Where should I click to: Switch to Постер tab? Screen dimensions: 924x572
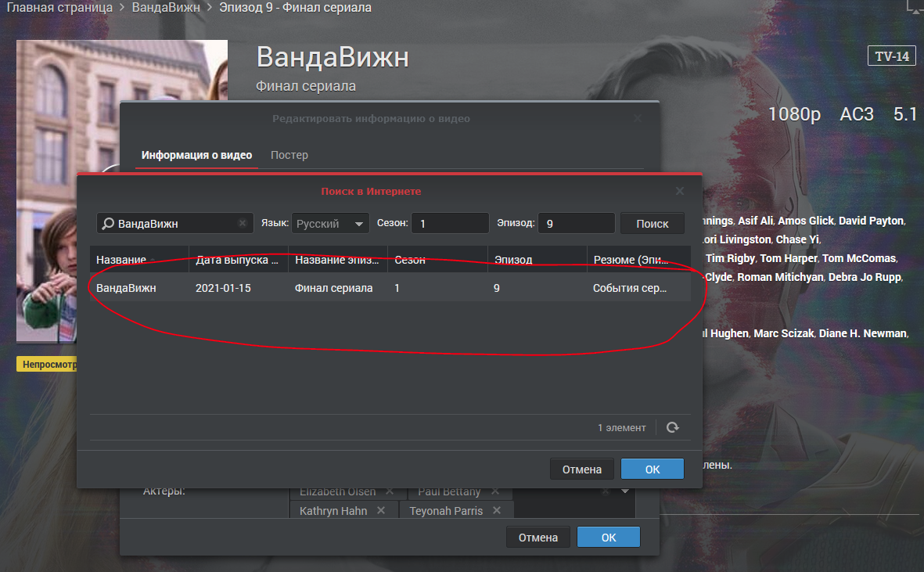pyautogui.click(x=289, y=155)
